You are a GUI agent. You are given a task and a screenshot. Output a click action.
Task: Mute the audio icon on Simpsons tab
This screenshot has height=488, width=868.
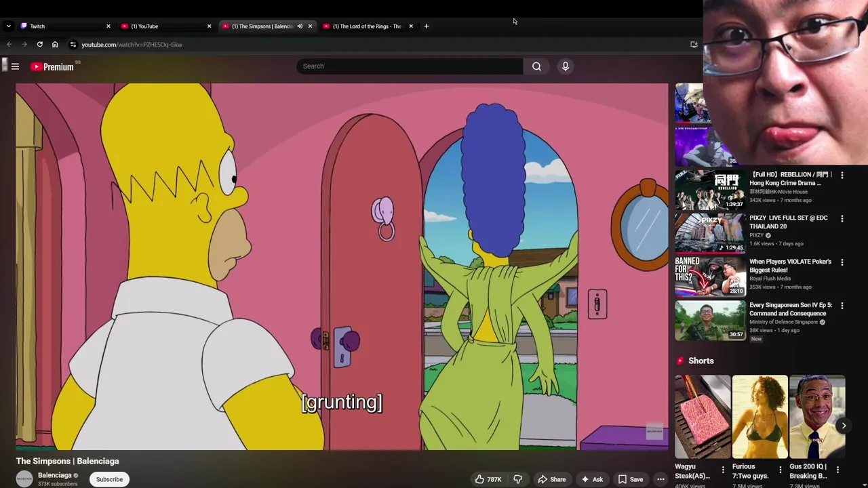tap(300, 26)
